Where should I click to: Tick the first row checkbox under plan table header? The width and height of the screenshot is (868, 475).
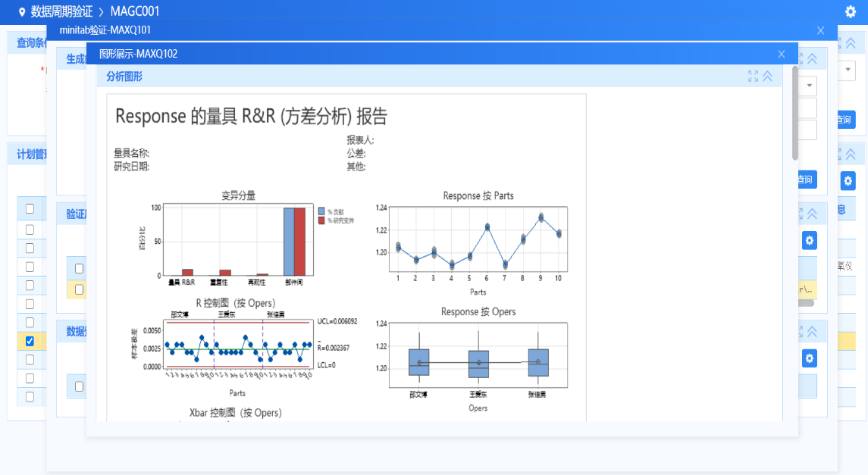point(30,230)
